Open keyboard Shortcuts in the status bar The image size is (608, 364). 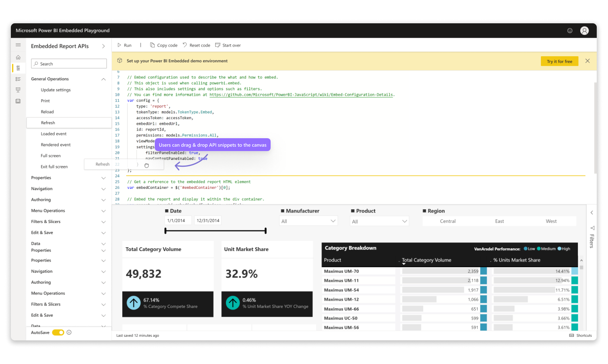pyautogui.click(x=581, y=335)
